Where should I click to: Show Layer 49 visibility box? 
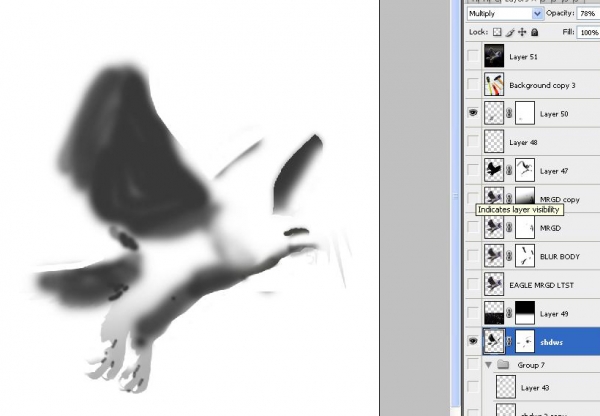pyautogui.click(x=473, y=313)
